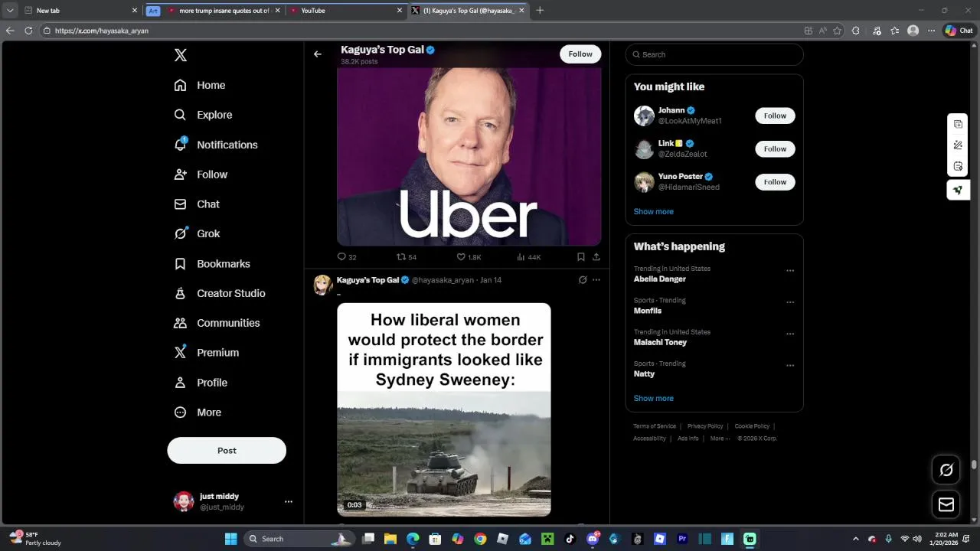This screenshot has width=980, height=551.
Task: Show more under What's happening
Action: (654, 398)
